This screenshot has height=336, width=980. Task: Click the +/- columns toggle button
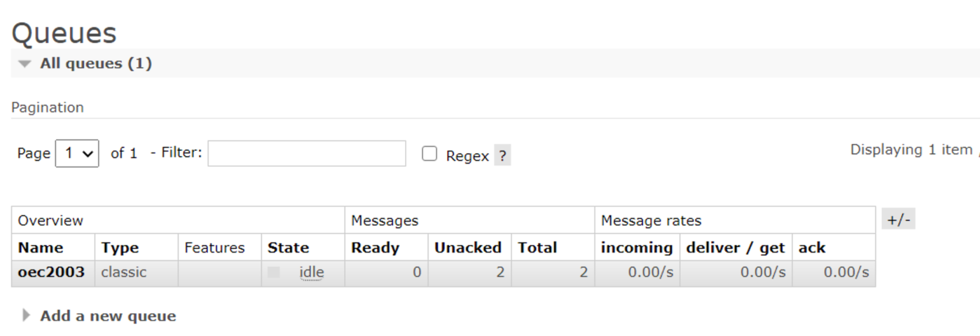pyautogui.click(x=898, y=219)
